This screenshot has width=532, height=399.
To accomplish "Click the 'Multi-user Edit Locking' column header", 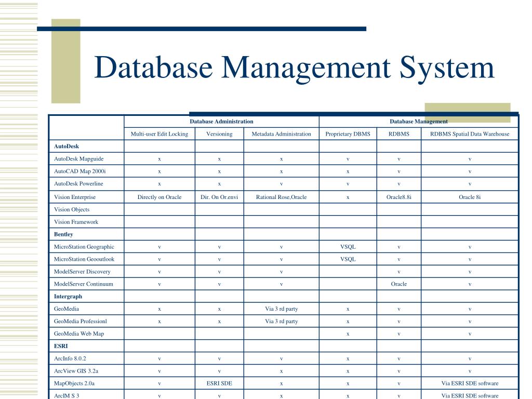I will (x=159, y=134).
